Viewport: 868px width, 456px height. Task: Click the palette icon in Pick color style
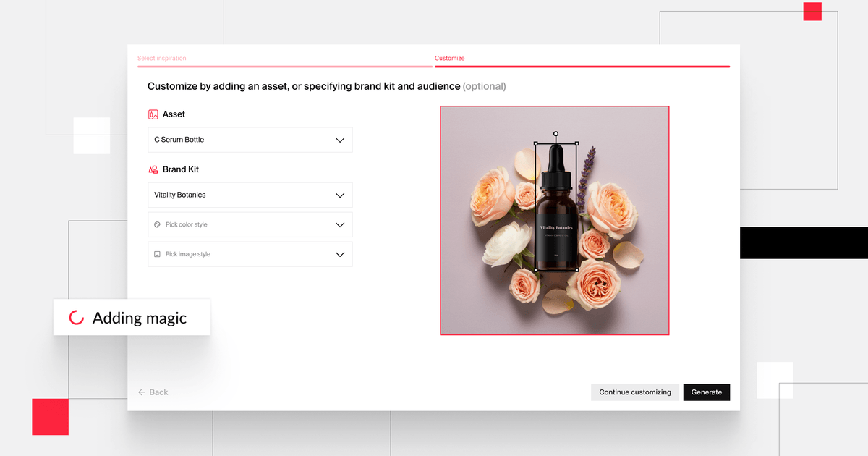point(157,224)
